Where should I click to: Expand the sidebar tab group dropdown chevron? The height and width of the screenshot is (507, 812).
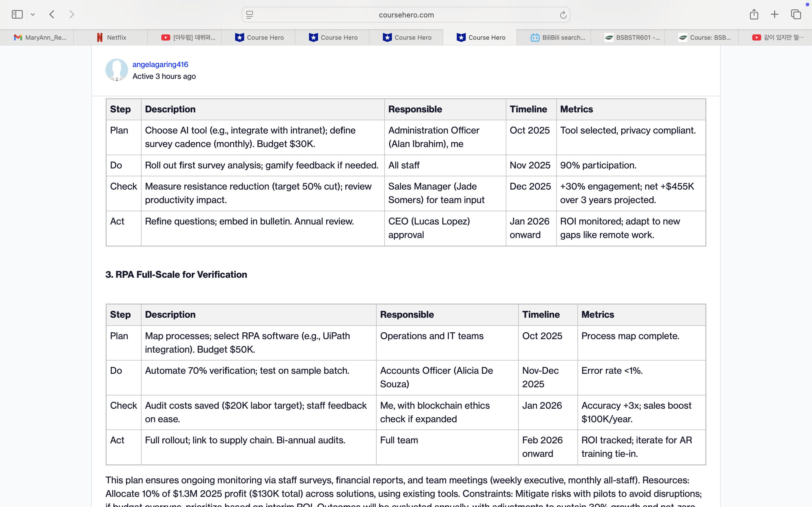pos(32,14)
